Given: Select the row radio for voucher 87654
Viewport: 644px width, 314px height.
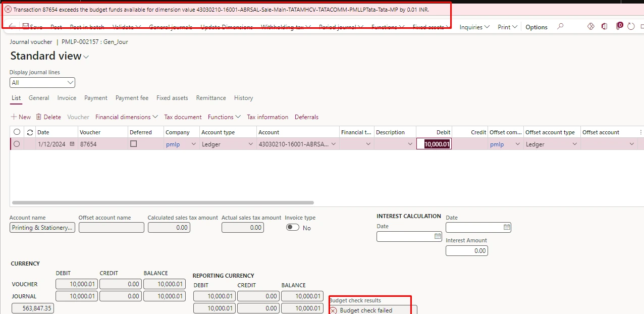Looking at the screenshot, I should tap(17, 144).
